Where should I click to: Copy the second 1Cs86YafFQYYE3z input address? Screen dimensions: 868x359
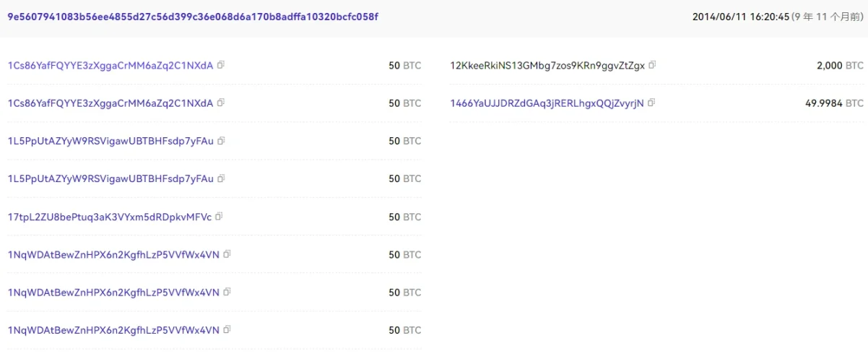(x=221, y=103)
